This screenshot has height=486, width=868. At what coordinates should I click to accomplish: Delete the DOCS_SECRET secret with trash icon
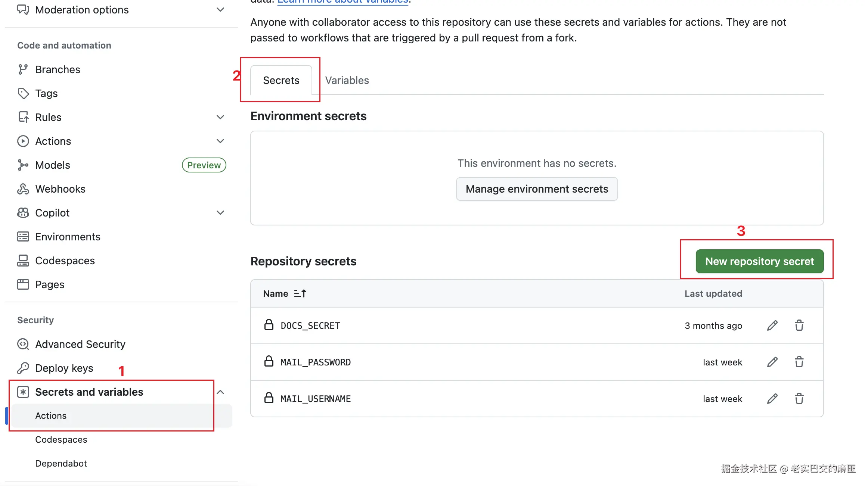799,325
